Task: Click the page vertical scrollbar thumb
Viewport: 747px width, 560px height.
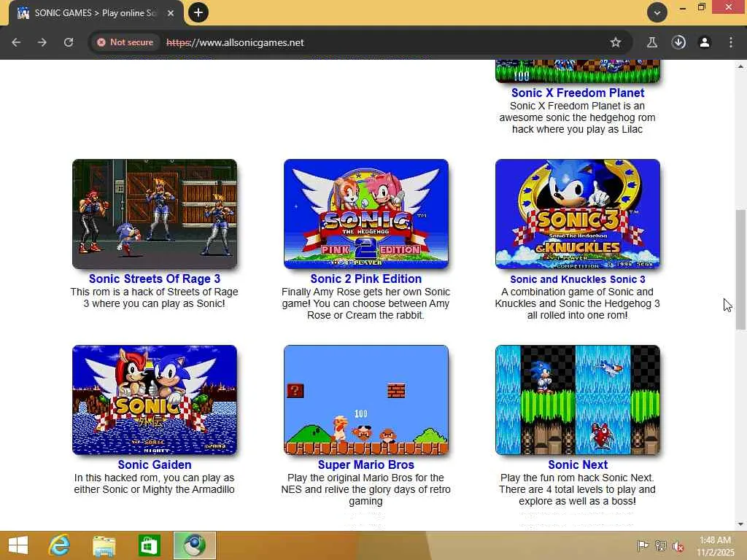Action: tap(740, 269)
